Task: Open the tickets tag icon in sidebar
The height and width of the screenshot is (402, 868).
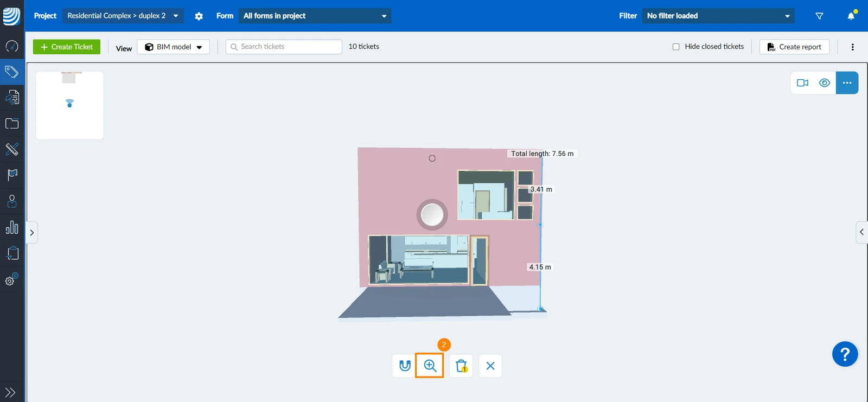Action: pyautogui.click(x=12, y=72)
